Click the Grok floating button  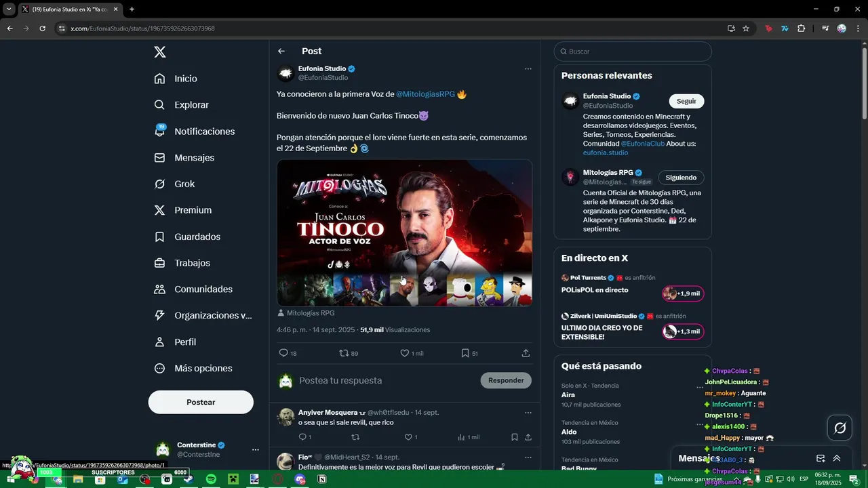840,428
